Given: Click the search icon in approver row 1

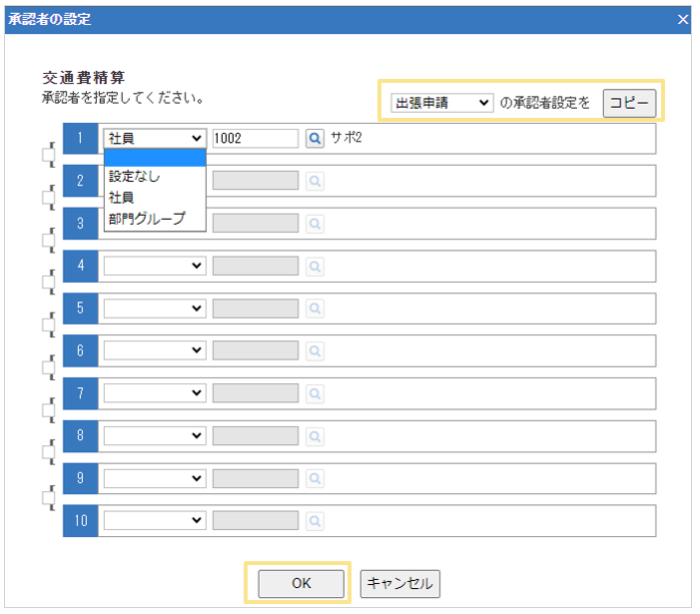Looking at the screenshot, I should coord(315,139).
